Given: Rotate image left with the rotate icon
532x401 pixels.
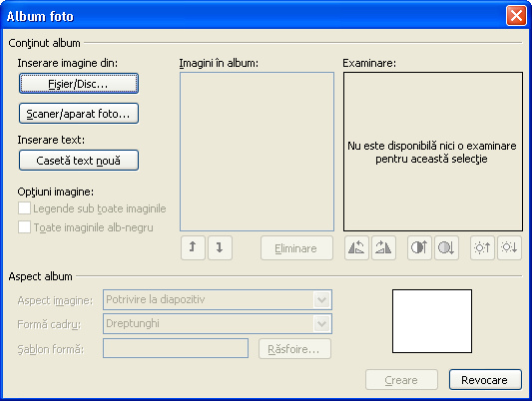Looking at the screenshot, I should (x=356, y=248).
